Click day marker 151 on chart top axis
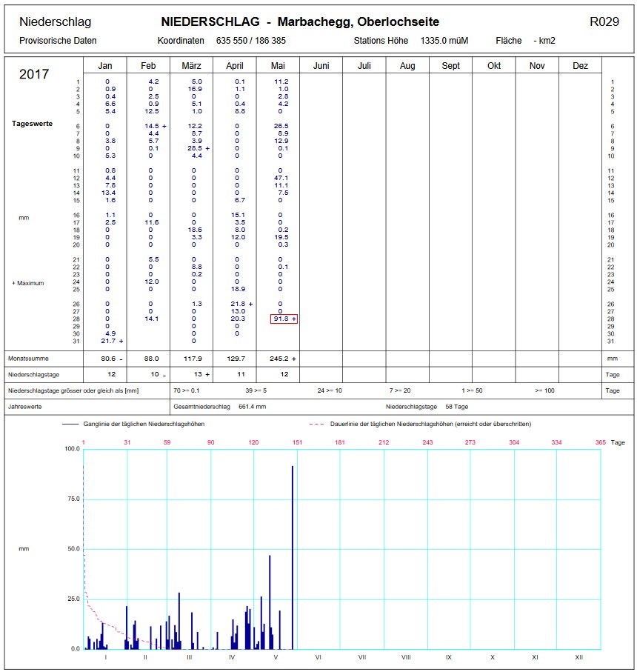The image size is (637, 672). (x=297, y=442)
